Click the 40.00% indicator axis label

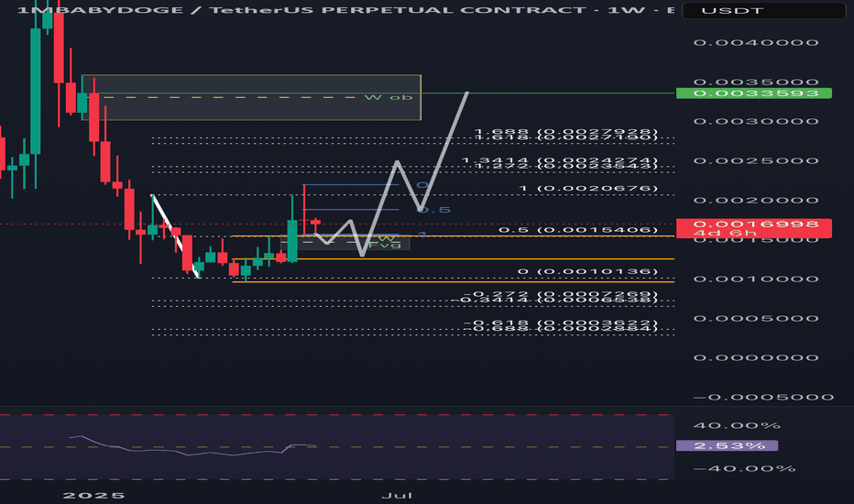[738, 425]
